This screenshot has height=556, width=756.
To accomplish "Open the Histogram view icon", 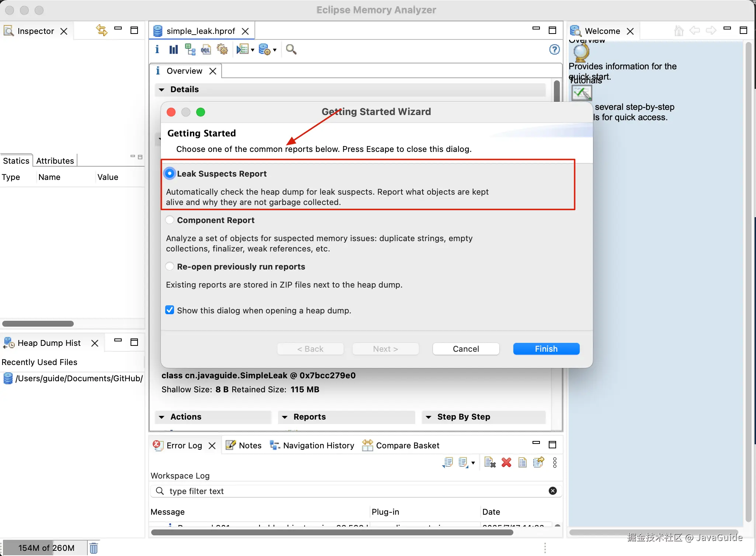I will 173,49.
